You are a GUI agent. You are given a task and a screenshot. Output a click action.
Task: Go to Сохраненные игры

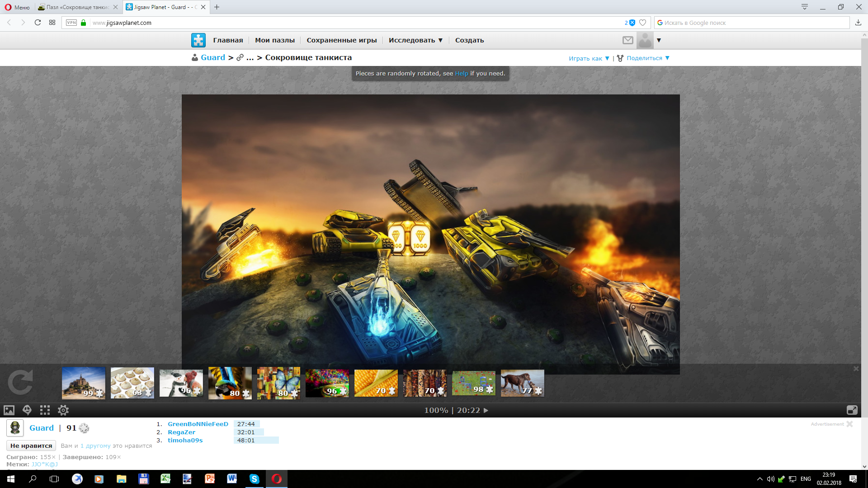point(342,40)
